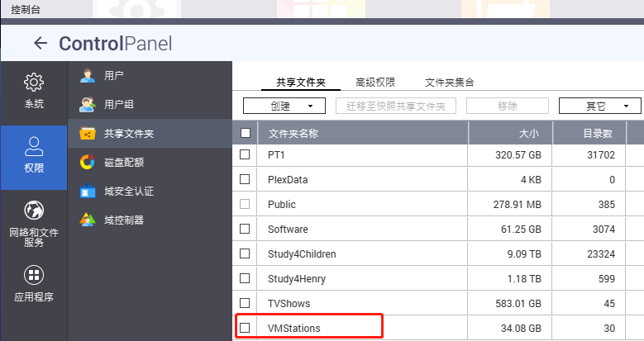Click the 583.01 GB size value
The width and height of the screenshot is (644, 341).
point(518,304)
